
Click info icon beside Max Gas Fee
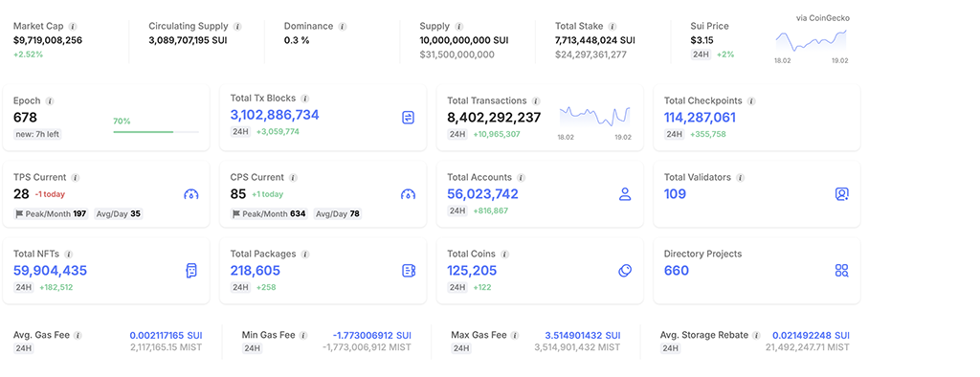pos(515,335)
